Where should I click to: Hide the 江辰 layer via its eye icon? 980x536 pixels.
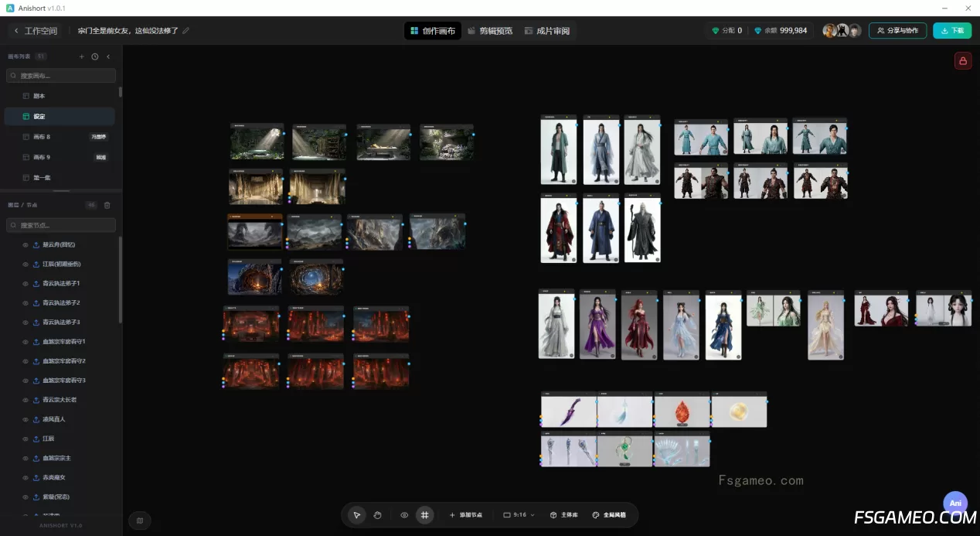click(25, 439)
